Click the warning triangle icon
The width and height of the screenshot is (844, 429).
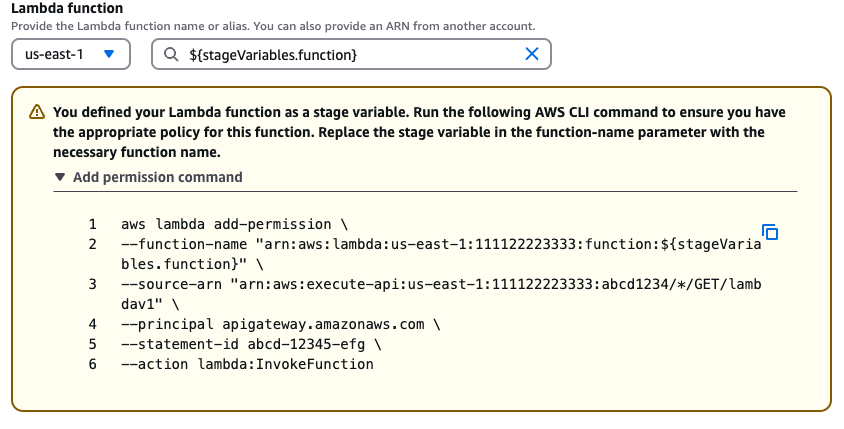point(37,112)
